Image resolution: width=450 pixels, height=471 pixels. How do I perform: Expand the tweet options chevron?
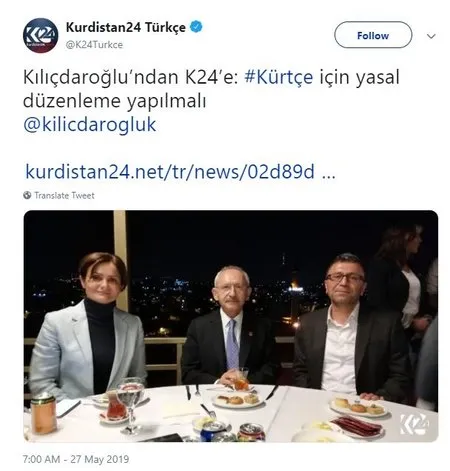click(x=431, y=36)
